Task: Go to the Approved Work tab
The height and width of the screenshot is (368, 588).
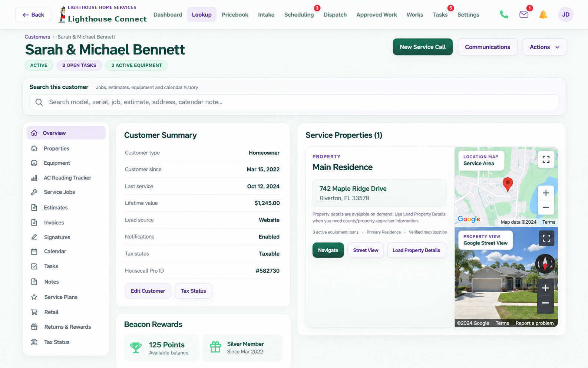Action: pos(377,14)
